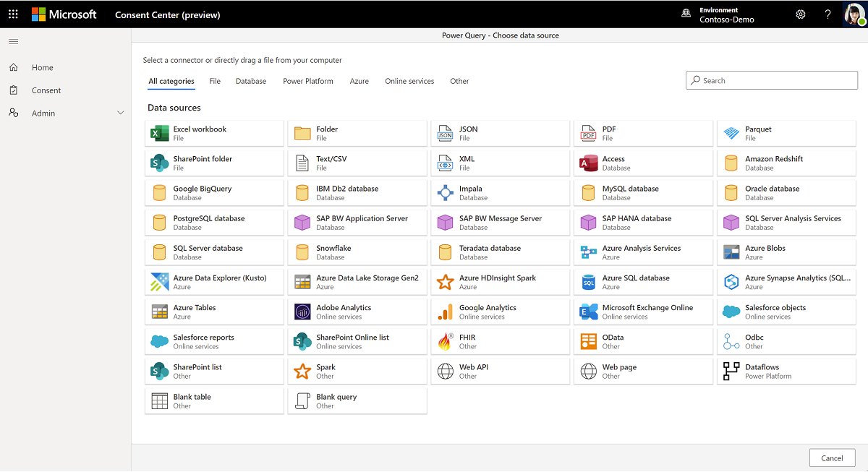Screen dimensions: 868x472
Task: Select the File category tab
Action: click(x=215, y=82)
